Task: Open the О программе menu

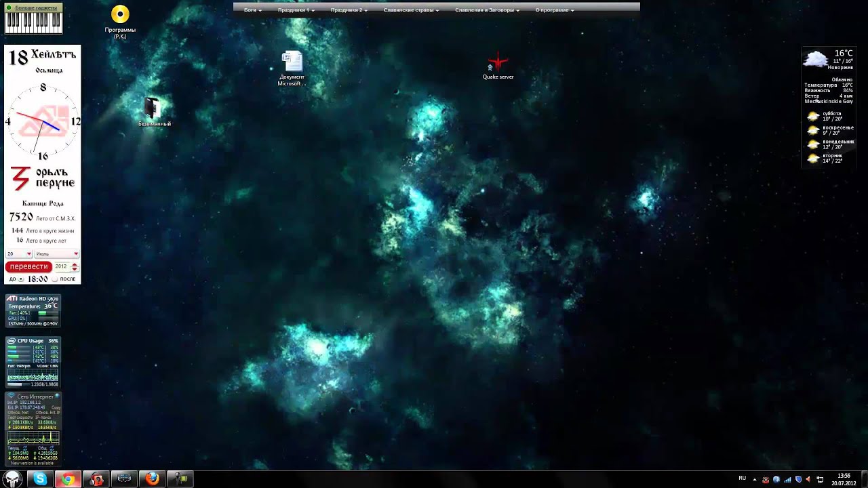Action: pyautogui.click(x=554, y=10)
